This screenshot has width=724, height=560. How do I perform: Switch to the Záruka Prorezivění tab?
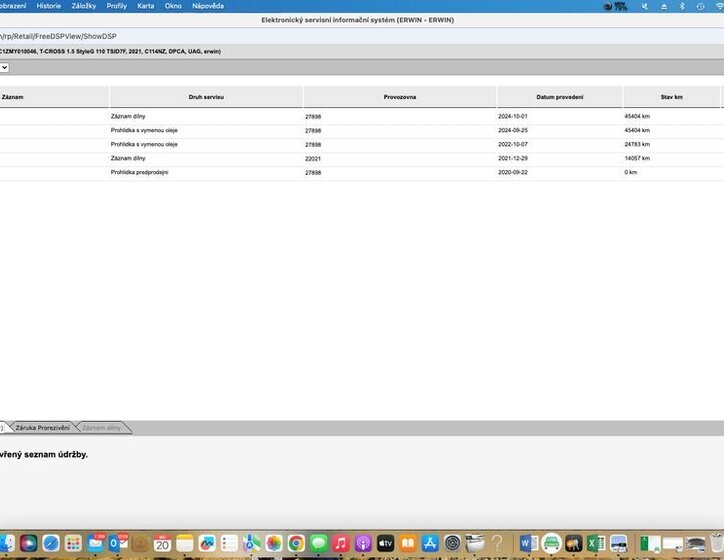[42, 428]
